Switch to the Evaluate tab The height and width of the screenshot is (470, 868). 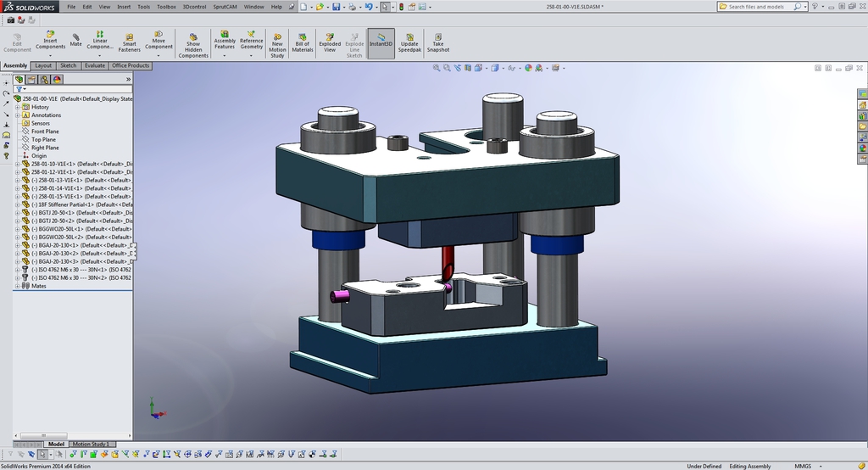[x=95, y=65]
